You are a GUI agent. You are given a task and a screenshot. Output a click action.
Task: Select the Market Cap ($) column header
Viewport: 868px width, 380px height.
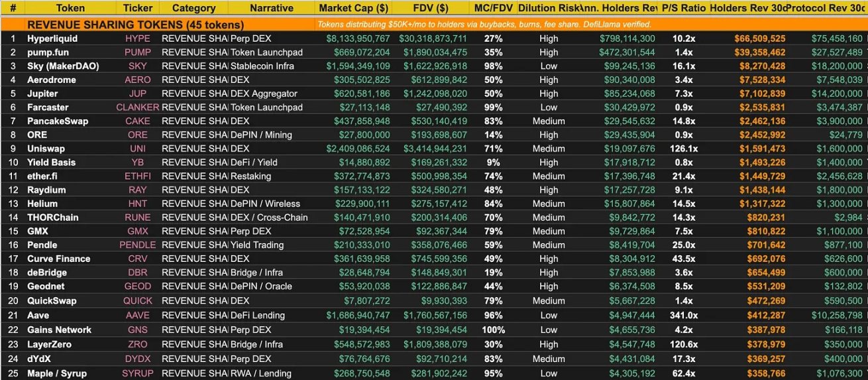pos(353,8)
